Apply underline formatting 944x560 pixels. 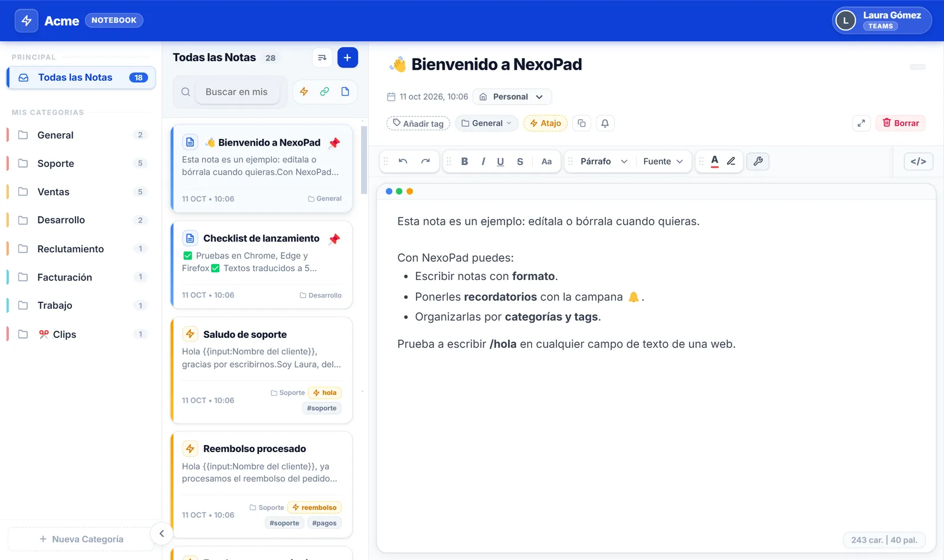coord(500,162)
